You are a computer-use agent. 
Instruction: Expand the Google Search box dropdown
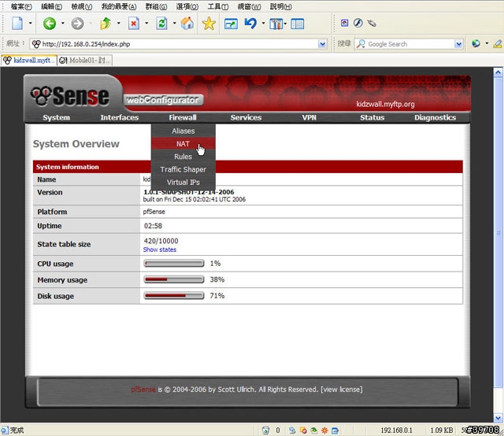click(458, 44)
